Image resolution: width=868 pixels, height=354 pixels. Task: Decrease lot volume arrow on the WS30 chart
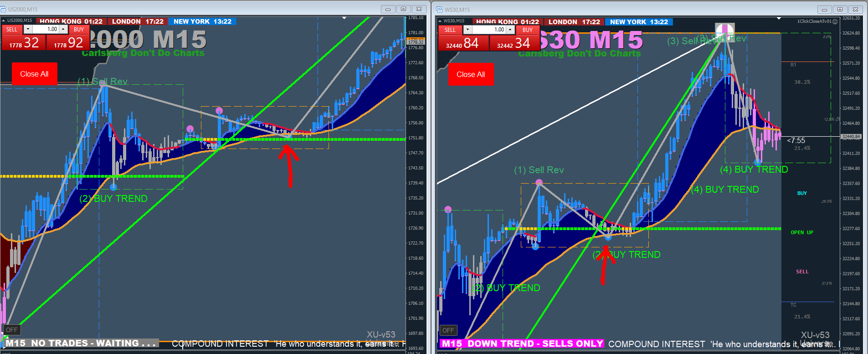point(467,30)
